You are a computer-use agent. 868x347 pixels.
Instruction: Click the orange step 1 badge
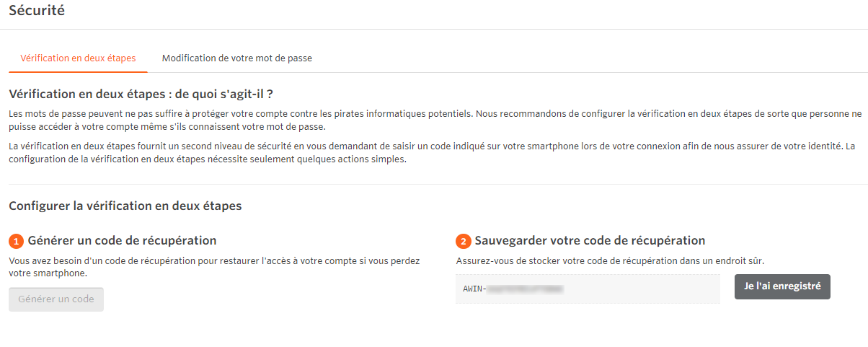click(x=16, y=241)
